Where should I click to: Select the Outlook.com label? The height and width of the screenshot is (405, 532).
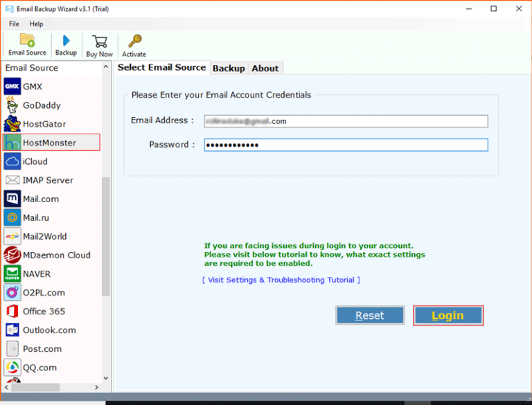(50, 330)
